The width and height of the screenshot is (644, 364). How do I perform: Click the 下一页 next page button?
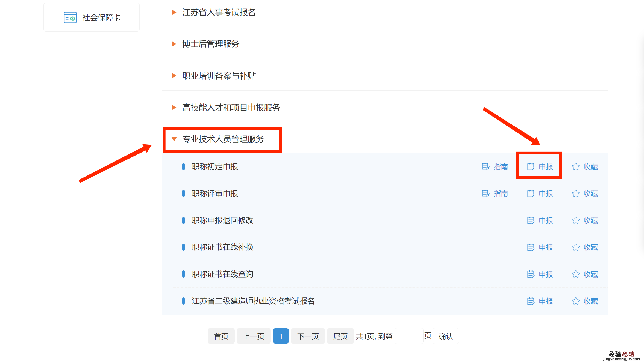pos(308,336)
